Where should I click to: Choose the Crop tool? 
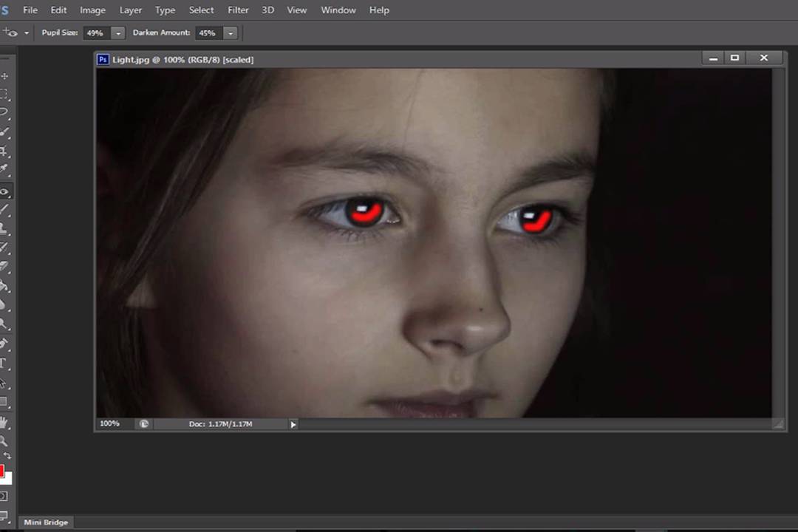[4, 152]
